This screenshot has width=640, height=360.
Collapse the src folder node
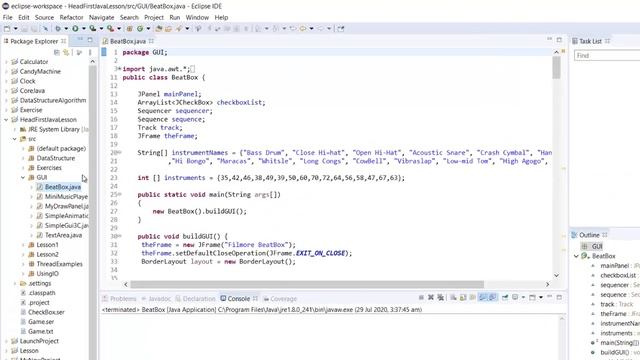click(15, 139)
